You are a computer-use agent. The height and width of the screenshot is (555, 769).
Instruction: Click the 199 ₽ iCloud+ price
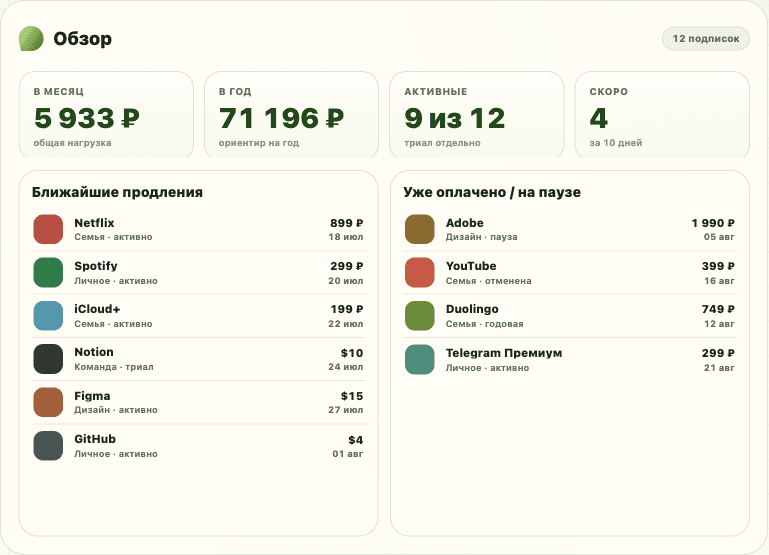coord(346,309)
